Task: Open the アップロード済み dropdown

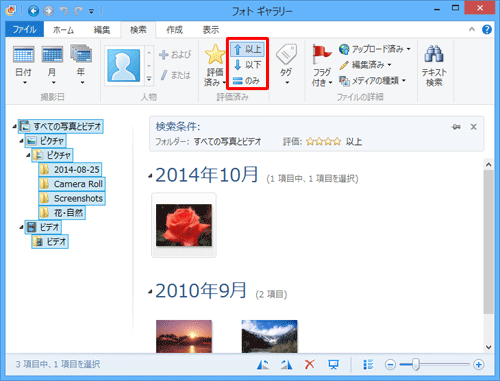Action: click(374, 49)
